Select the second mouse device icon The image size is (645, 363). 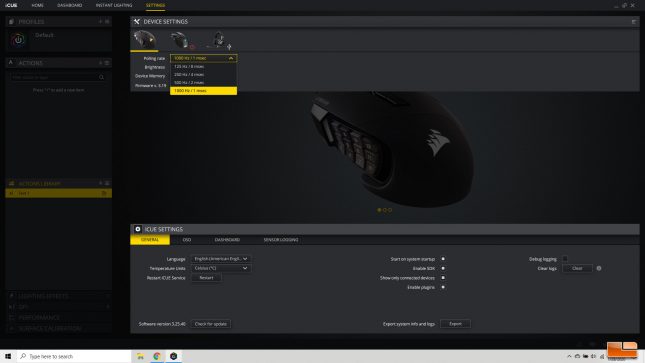click(x=180, y=40)
